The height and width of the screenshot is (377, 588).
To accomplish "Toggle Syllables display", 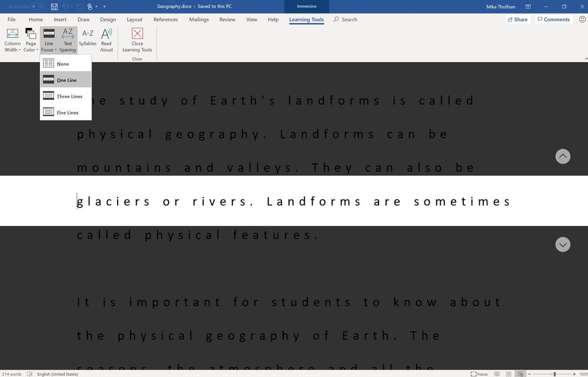I will (x=87, y=38).
